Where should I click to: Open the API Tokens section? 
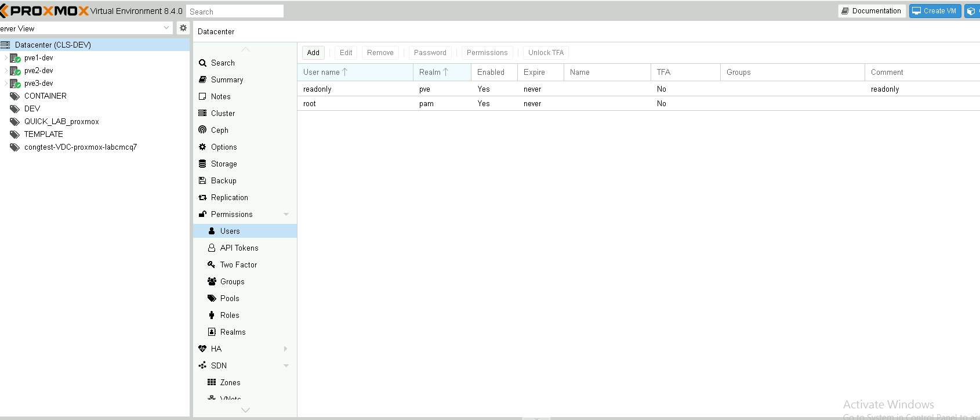pyautogui.click(x=239, y=248)
